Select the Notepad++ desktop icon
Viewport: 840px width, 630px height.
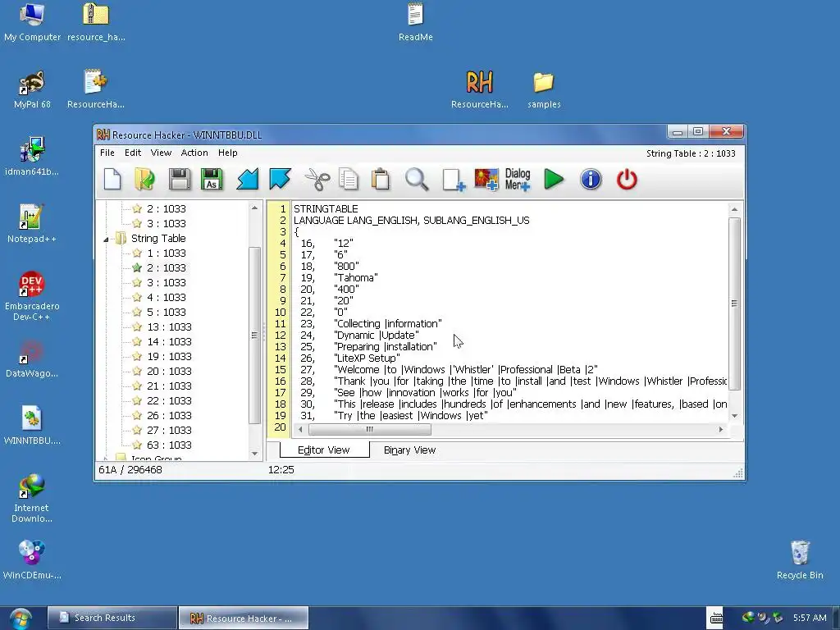32,223
